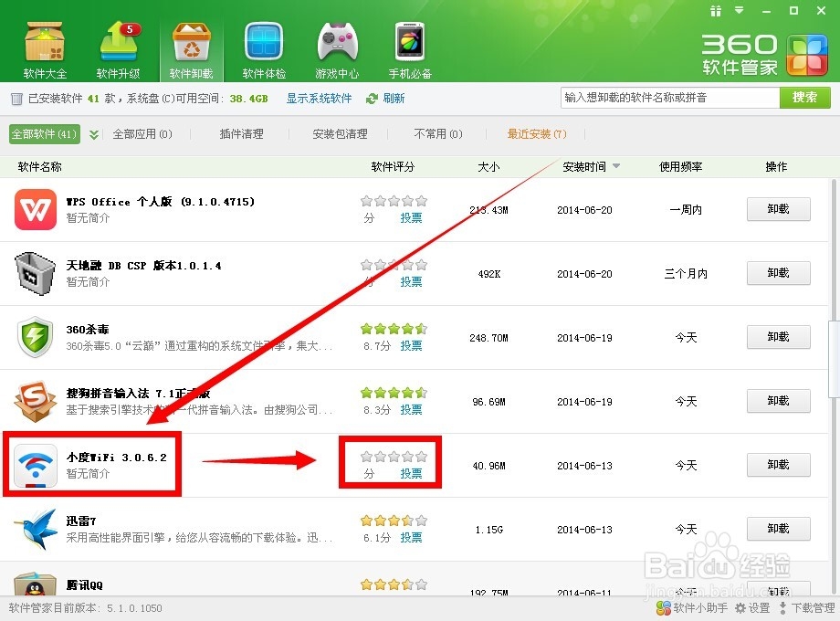Click the gift skin icon in title bar
This screenshot has height=621, width=840.
pos(715,11)
